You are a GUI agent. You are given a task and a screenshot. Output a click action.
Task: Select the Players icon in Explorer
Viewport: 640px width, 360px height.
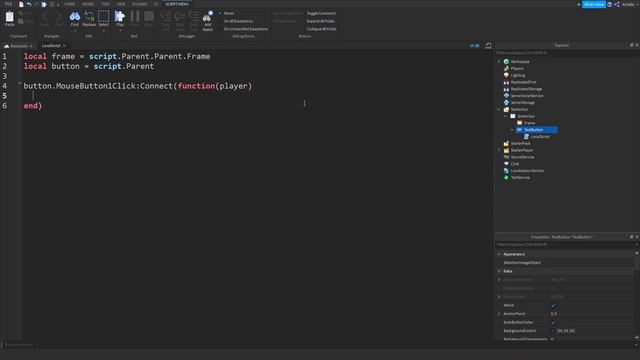click(506, 69)
